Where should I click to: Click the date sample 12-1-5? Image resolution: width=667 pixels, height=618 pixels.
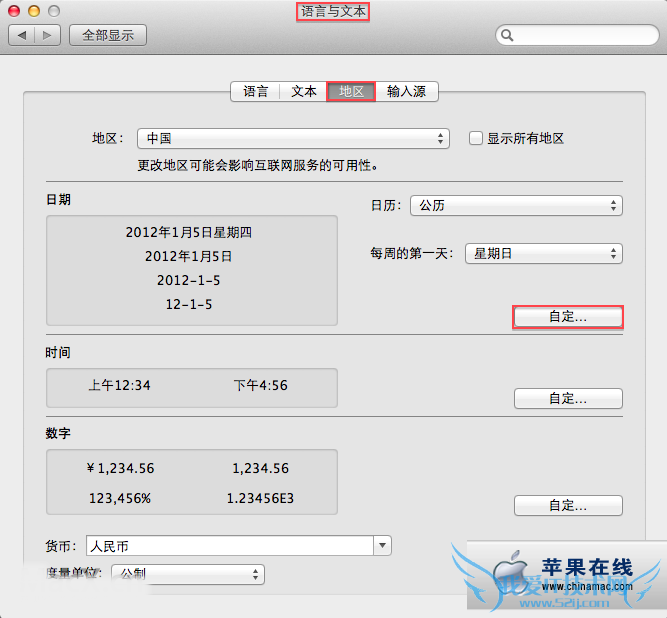point(188,305)
